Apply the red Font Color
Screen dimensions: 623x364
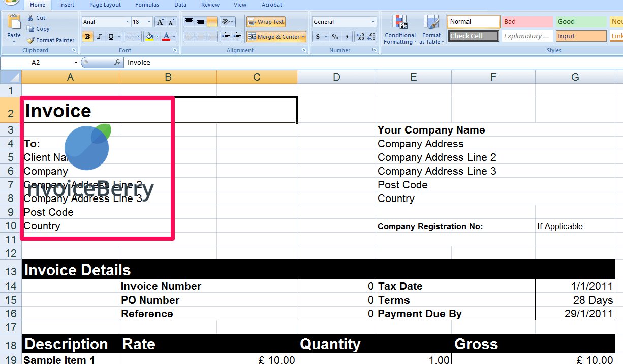tap(166, 37)
